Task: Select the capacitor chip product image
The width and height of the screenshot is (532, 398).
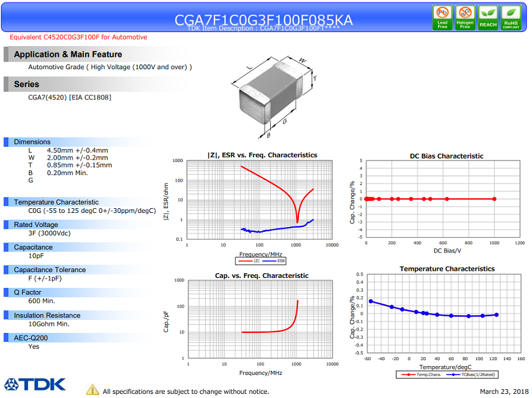Action: pyautogui.click(x=271, y=92)
